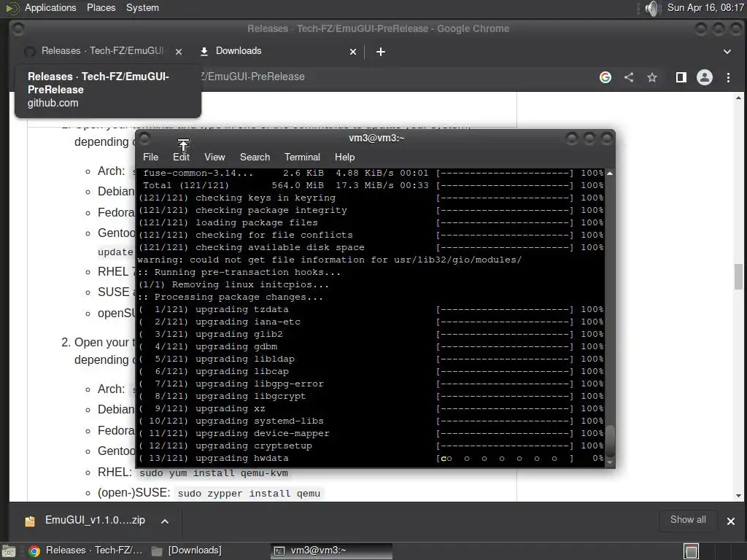Click the '(open-)SUSE:' list item text

[134, 493]
